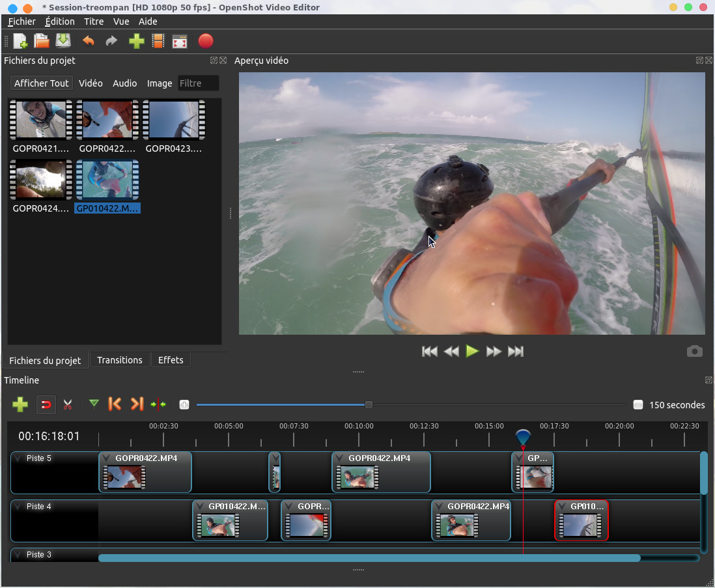
Task: Open the first Piste 5 GOPR0422.MP4 clip menu arrow
Action: point(107,458)
